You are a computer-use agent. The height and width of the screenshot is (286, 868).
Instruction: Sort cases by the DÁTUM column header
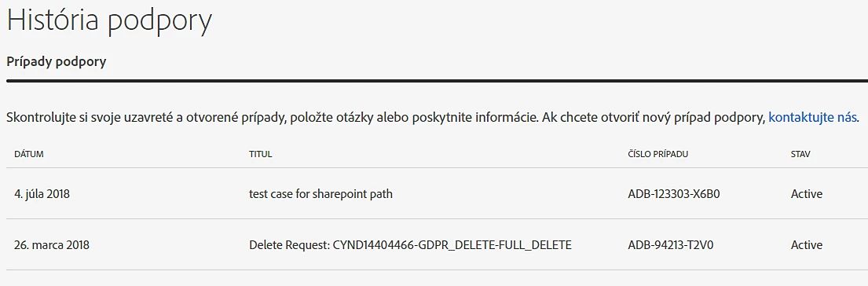[x=29, y=154]
